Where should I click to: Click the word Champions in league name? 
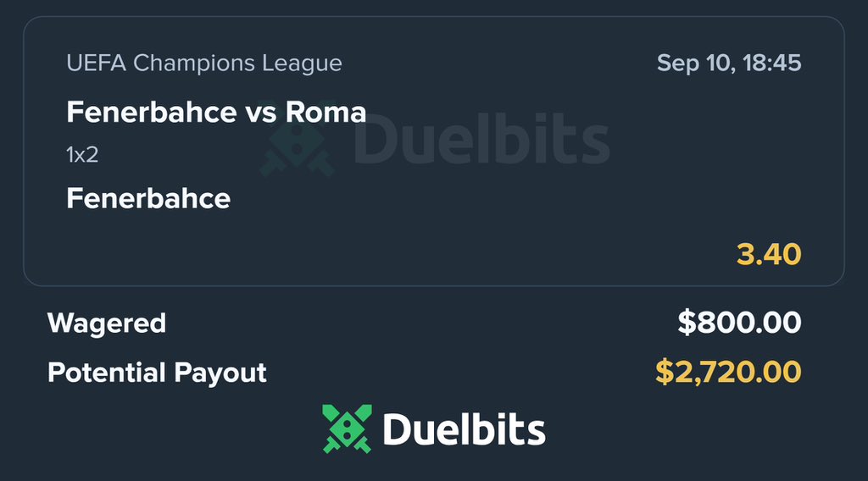point(194,64)
